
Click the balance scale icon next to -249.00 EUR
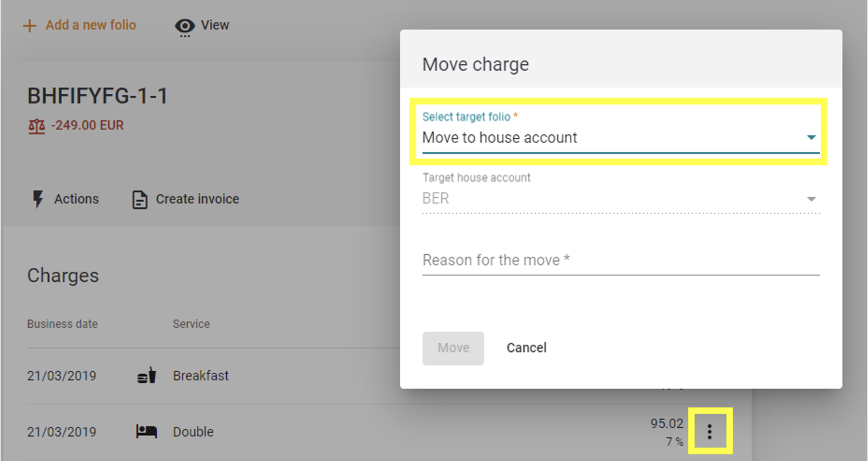pyautogui.click(x=36, y=125)
